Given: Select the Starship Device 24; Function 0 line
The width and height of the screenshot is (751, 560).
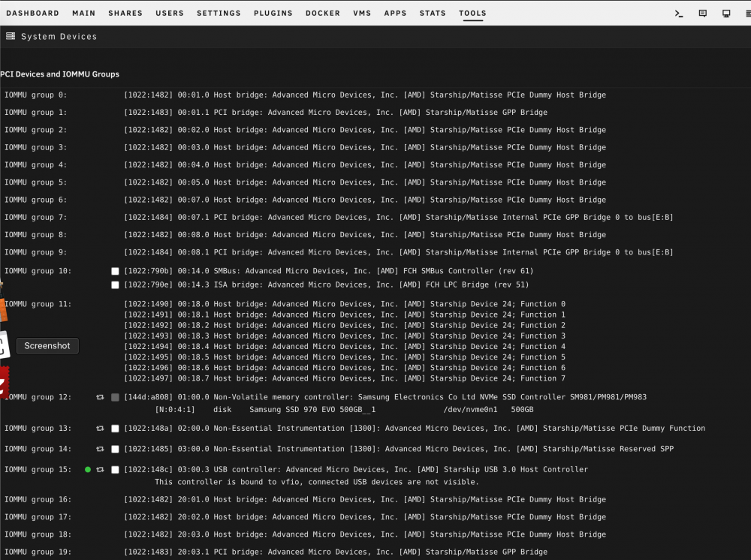Looking at the screenshot, I should [x=345, y=304].
